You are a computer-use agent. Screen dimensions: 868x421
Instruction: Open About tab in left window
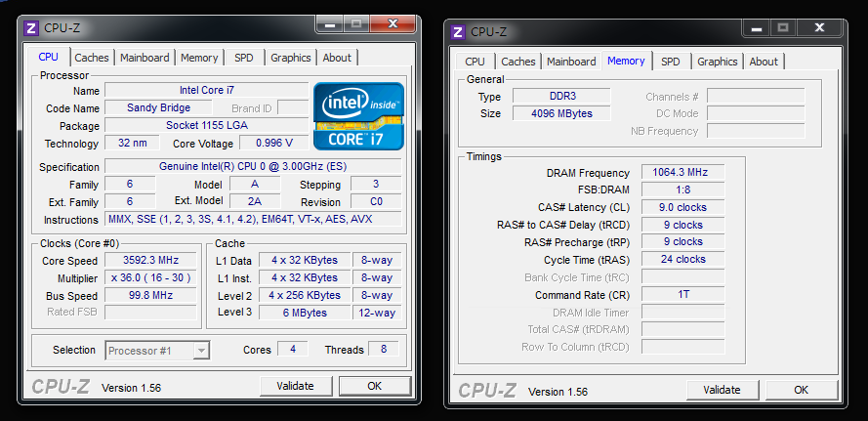tap(337, 58)
